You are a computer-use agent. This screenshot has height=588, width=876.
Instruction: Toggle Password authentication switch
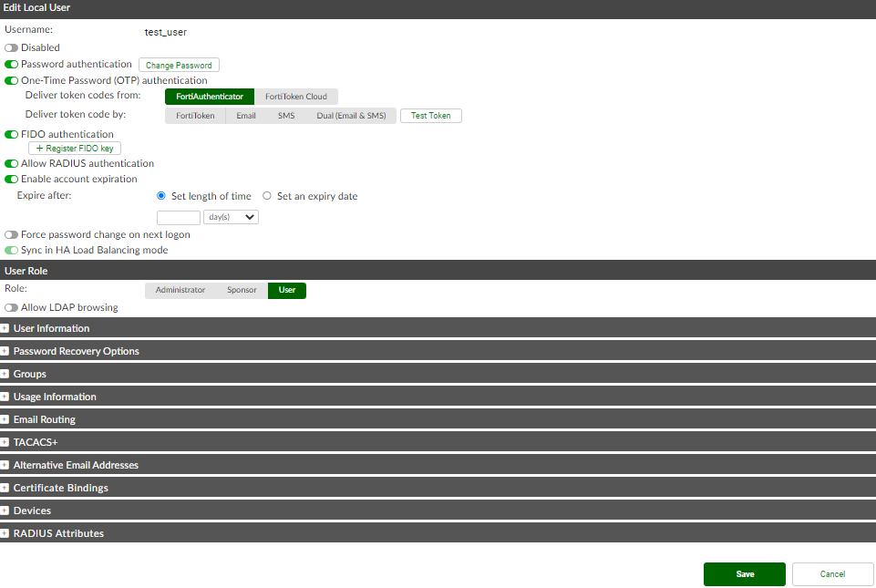click(11, 65)
